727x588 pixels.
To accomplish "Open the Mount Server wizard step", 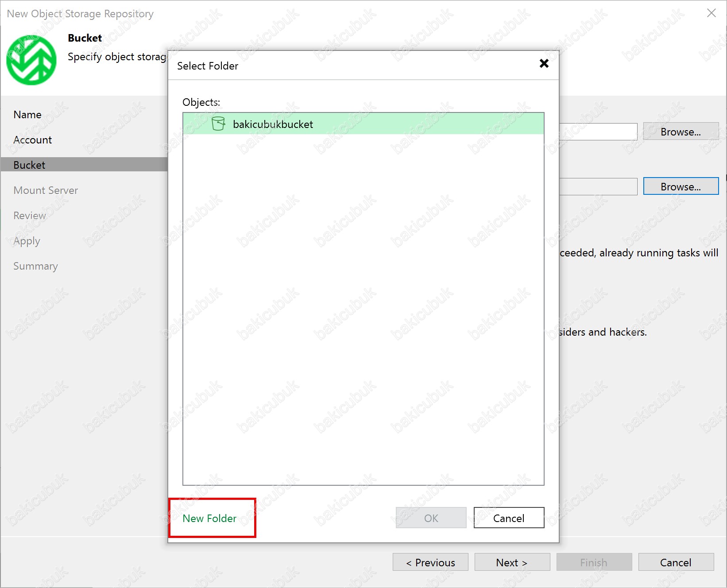I will pyautogui.click(x=46, y=190).
